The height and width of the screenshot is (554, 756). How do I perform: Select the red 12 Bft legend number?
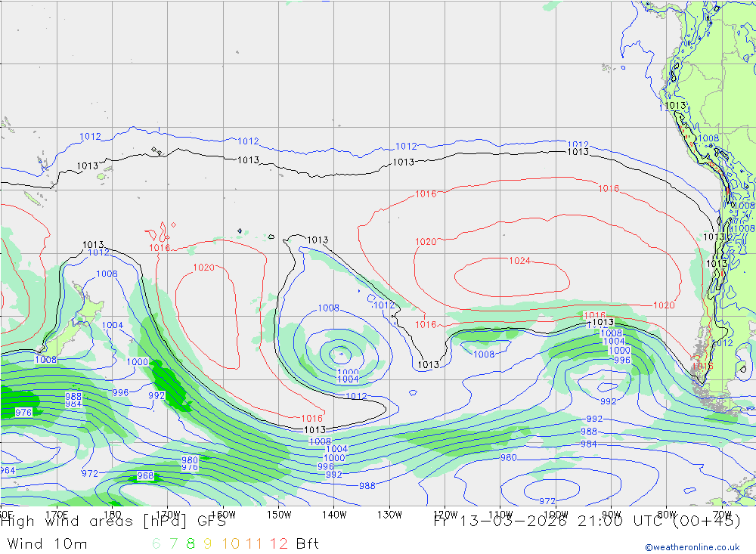tap(279, 544)
